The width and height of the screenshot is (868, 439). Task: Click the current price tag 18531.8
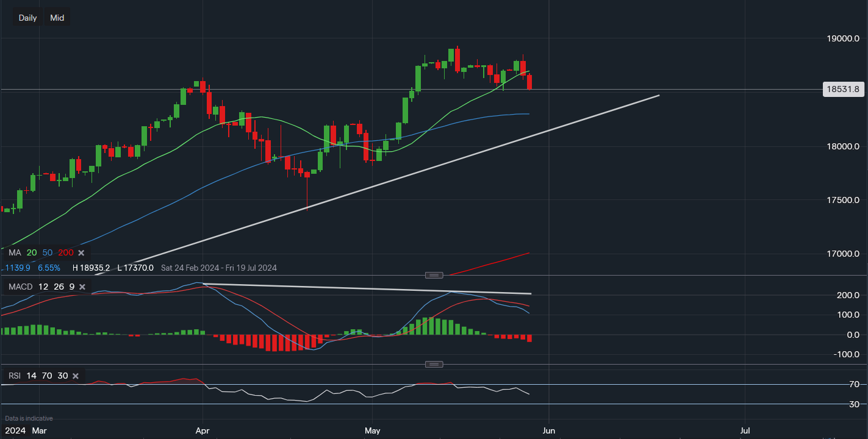click(x=842, y=90)
